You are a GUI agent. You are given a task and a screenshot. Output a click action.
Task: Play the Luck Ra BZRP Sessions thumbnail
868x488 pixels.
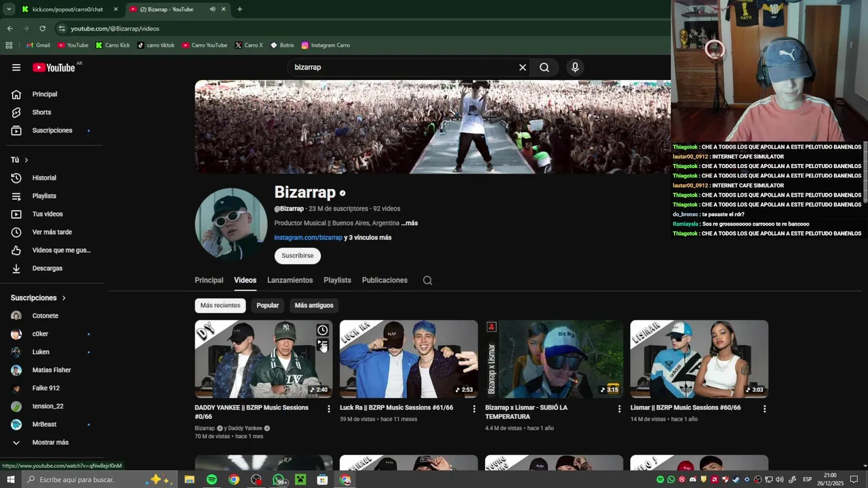pos(408,359)
